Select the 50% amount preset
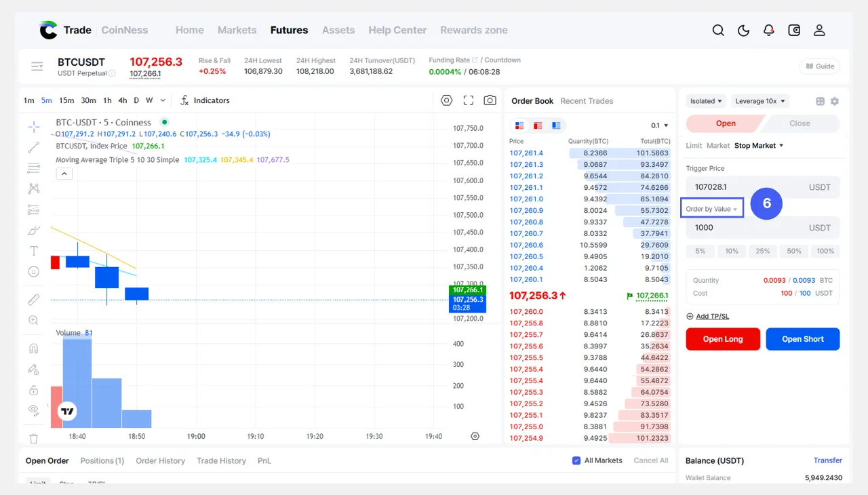The width and height of the screenshot is (868, 495). click(794, 251)
